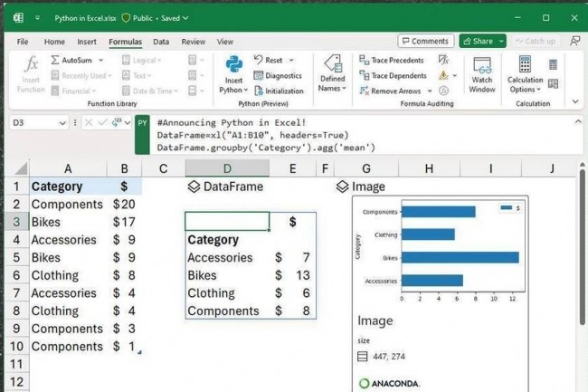Click the Insert Python icon
This screenshot has width=588, height=392.
click(x=233, y=64)
